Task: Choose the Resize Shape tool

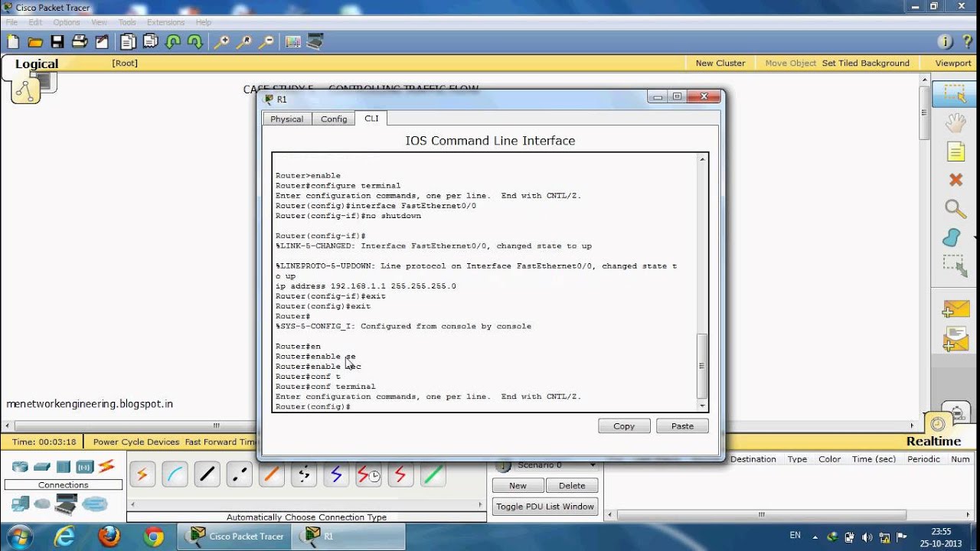Action: tap(955, 266)
